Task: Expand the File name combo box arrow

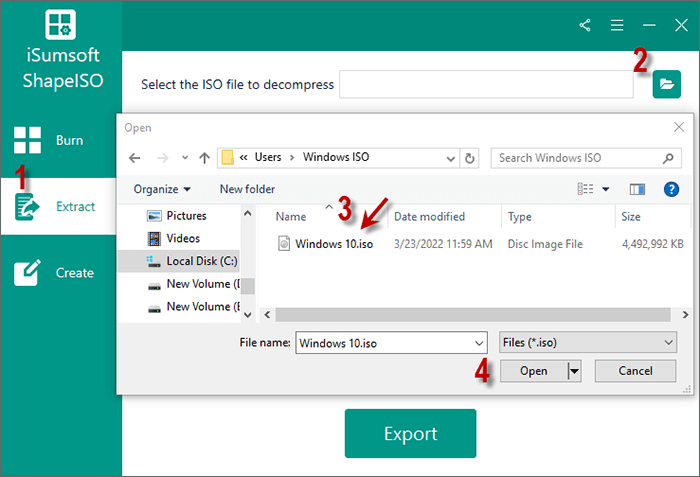Action: coord(478,343)
